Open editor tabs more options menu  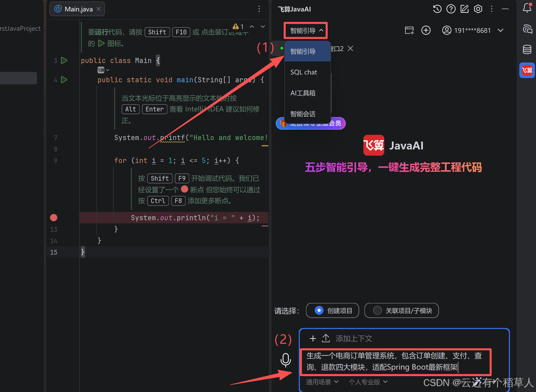tap(259, 9)
